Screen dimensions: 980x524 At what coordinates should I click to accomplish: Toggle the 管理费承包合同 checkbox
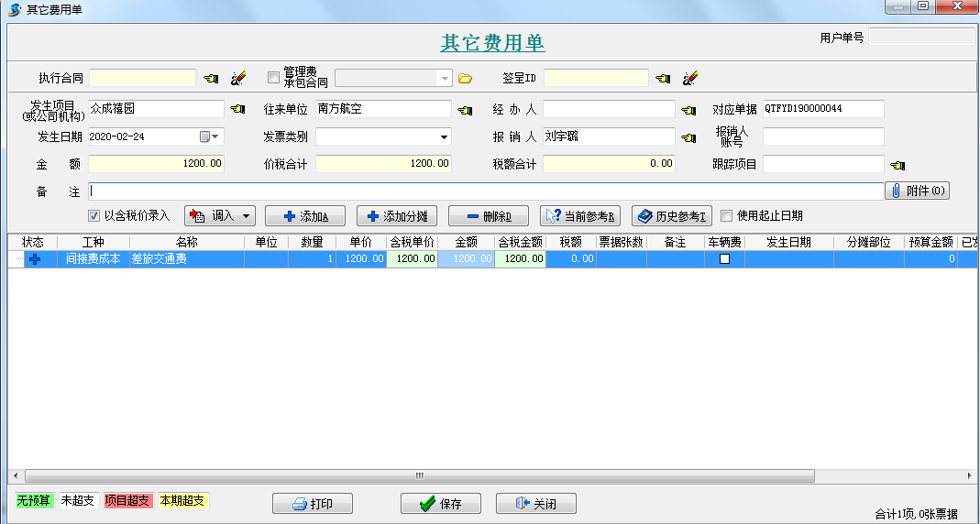[273, 78]
